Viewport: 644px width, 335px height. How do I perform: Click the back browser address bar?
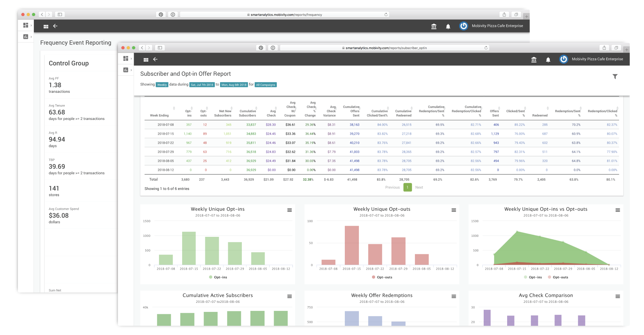[x=284, y=15]
